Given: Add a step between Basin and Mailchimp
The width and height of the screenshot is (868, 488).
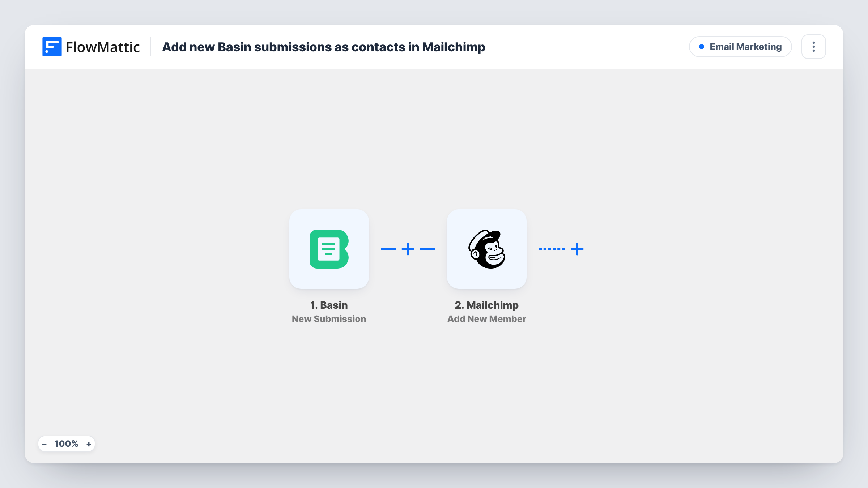Looking at the screenshot, I should click(x=408, y=249).
